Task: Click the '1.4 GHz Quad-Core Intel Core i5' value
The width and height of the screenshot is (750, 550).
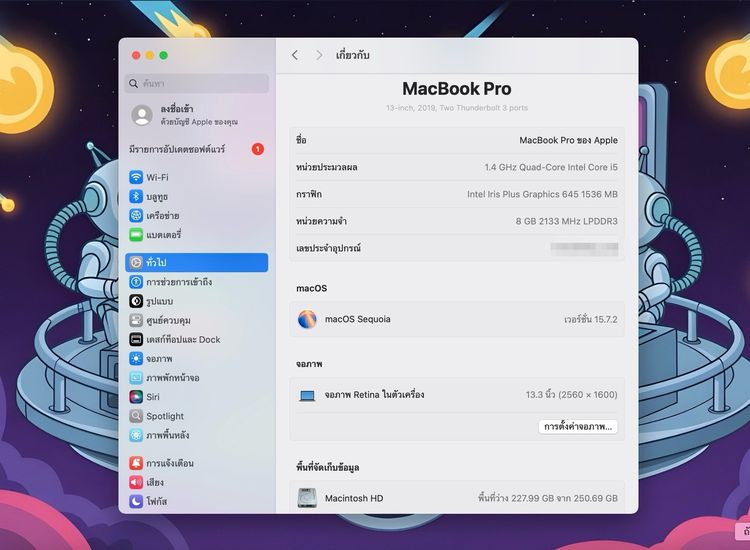Action: [x=551, y=167]
